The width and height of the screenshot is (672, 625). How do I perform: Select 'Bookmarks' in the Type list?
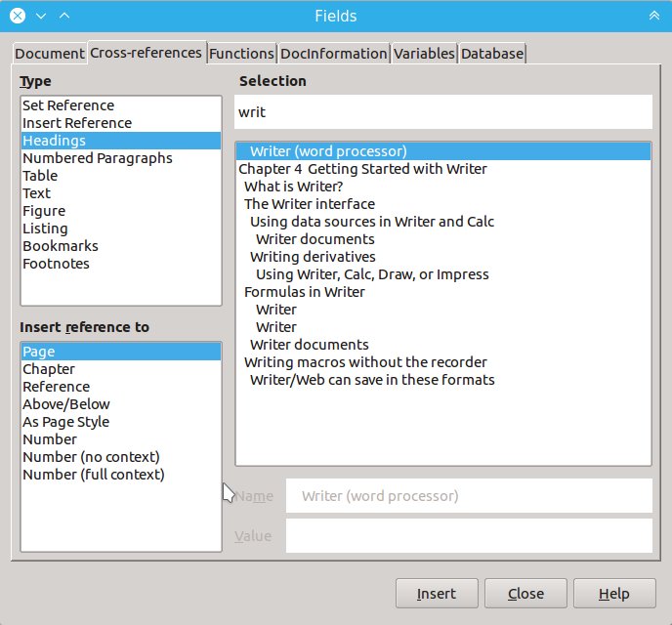pos(121,246)
